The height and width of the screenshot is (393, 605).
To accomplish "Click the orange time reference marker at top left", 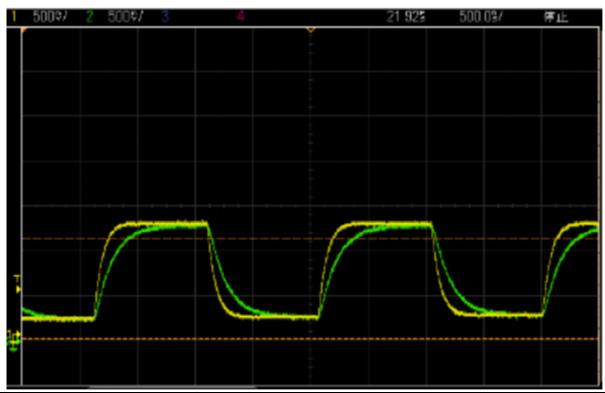I will point(24,30).
